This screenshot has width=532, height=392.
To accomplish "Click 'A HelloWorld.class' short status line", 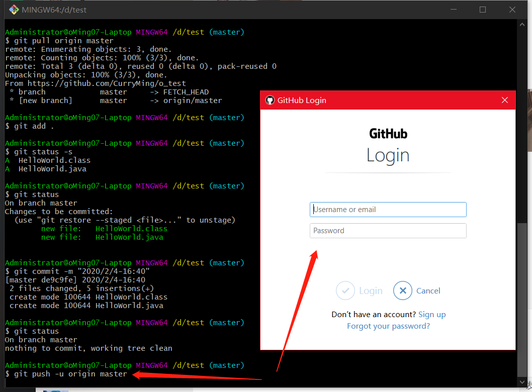I will coord(48,160).
